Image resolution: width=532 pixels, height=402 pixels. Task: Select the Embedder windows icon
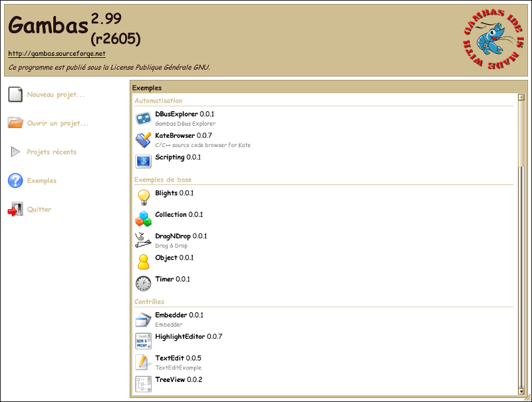tap(143, 319)
